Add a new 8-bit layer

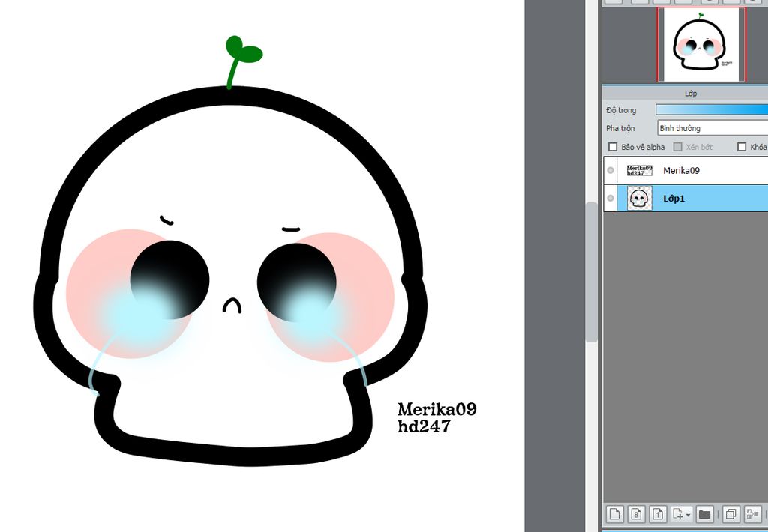tap(636, 514)
